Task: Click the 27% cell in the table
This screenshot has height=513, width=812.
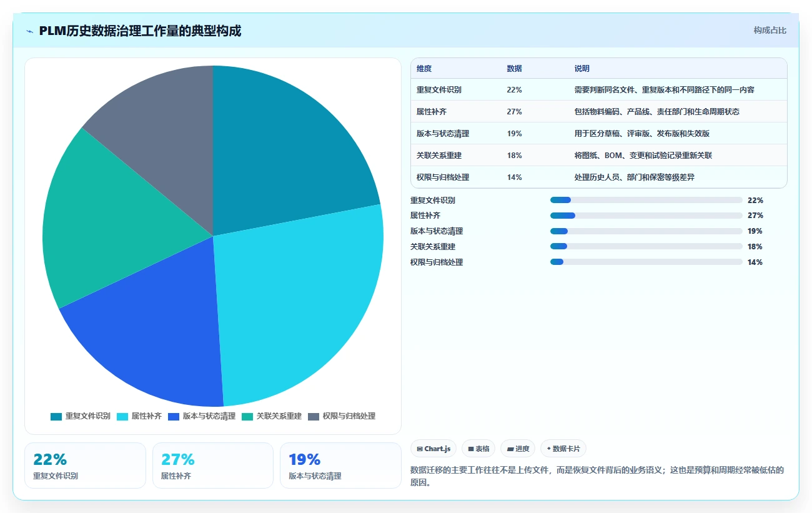Action: coord(514,112)
